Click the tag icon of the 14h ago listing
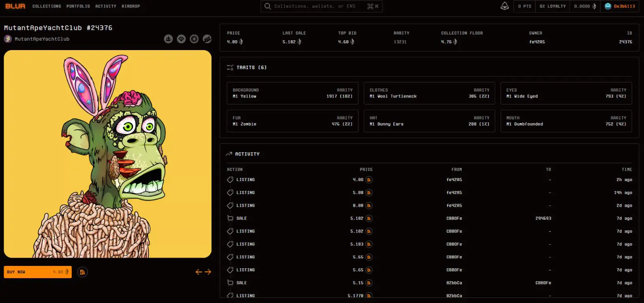Viewport: 644px width, 303px height. (x=230, y=193)
